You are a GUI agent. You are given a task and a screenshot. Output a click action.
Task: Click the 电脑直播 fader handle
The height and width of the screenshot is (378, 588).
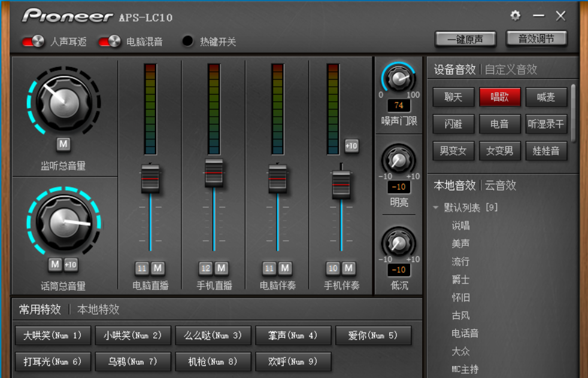150,178
